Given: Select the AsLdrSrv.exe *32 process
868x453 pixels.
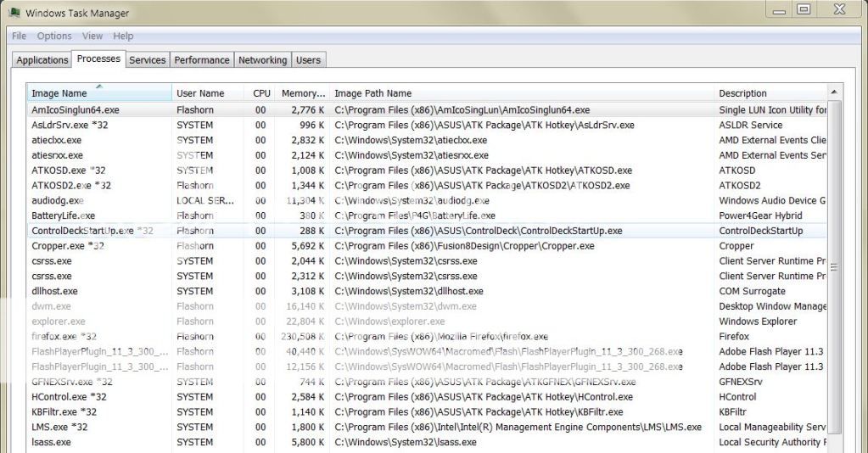Looking at the screenshot, I should tap(426, 126).
